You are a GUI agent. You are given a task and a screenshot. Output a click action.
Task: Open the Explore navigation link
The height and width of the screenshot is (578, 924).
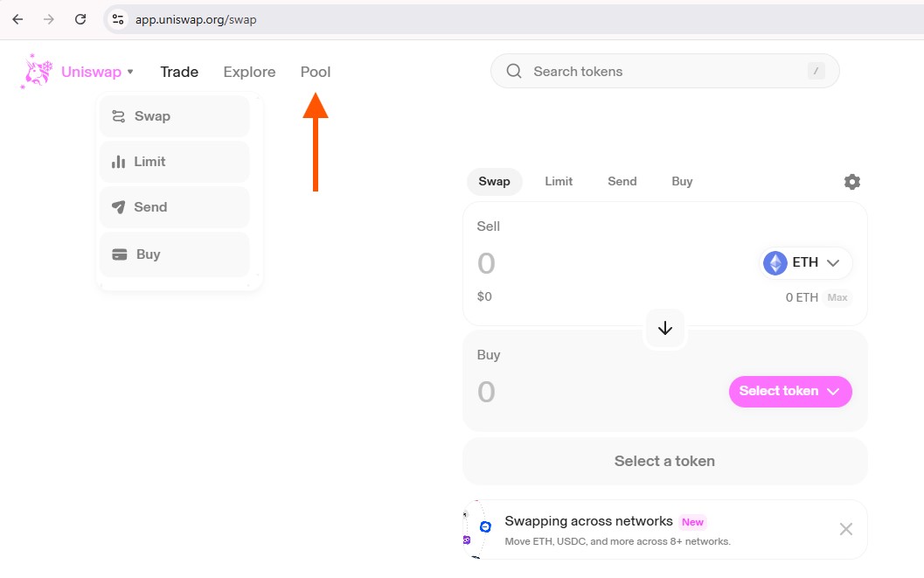pyautogui.click(x=249, y=72)
